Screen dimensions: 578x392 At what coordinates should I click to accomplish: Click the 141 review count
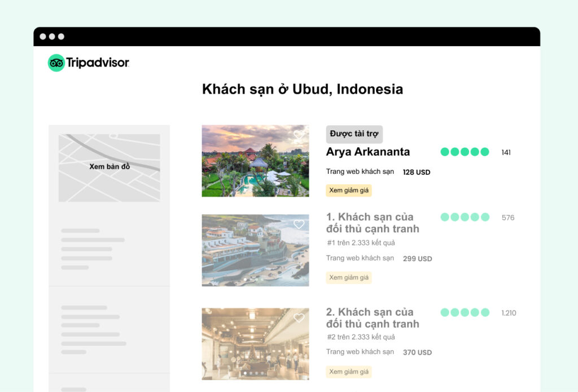pos(506,152)
